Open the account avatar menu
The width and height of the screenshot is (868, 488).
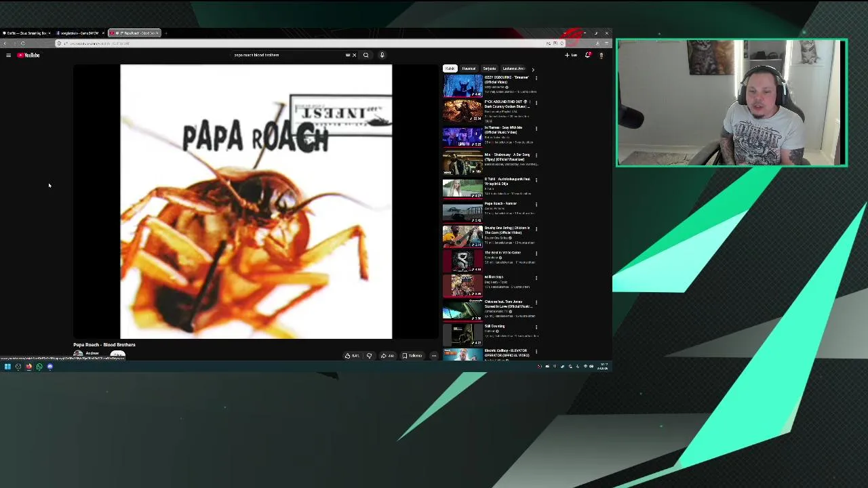click(601, 55)
